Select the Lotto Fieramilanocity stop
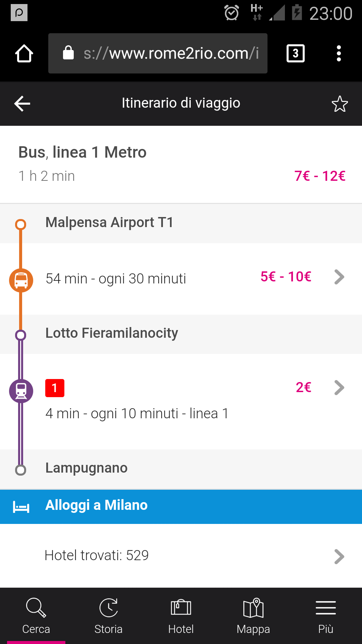The height and width of the screenshot is (644, 362). [x=112, y=333]
